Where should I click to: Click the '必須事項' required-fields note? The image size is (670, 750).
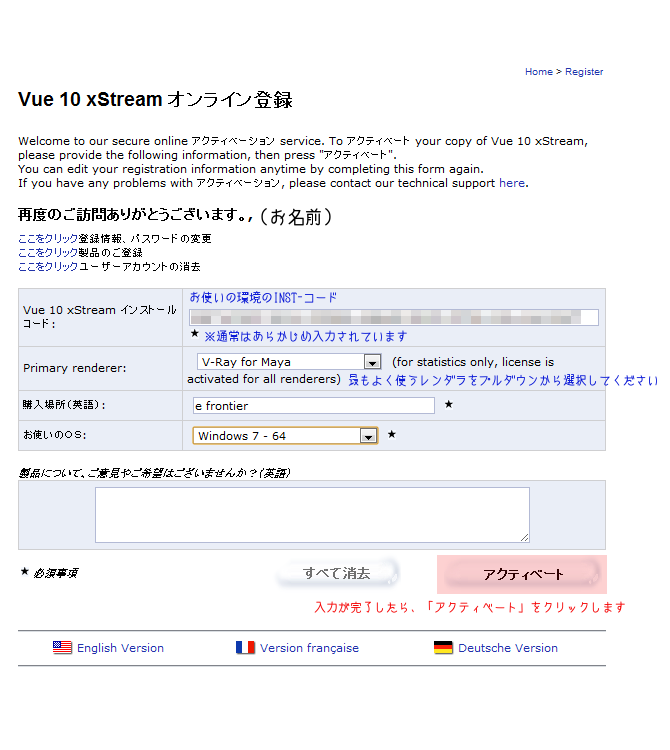pos(55,573)
